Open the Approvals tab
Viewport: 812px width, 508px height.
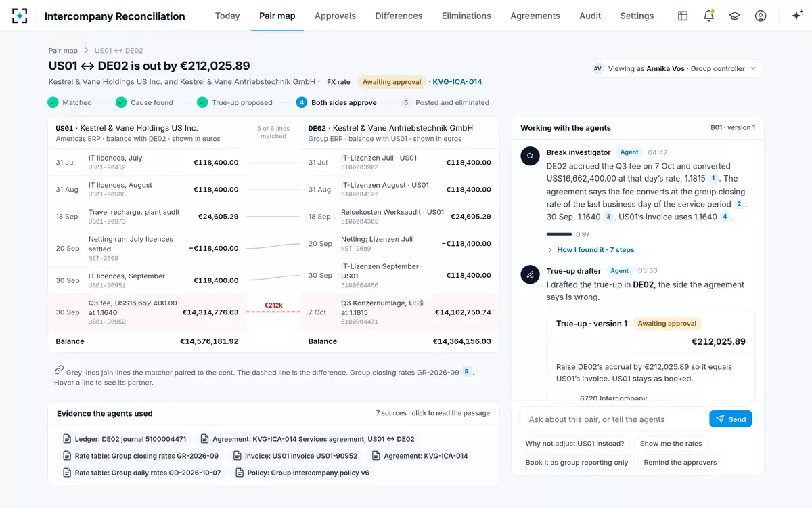coord(335,16)
